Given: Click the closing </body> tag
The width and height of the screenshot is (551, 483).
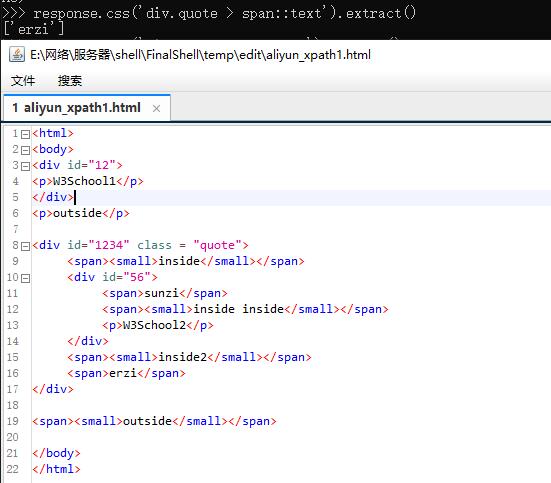Looking at the screenshot, I should pos(56,453).
